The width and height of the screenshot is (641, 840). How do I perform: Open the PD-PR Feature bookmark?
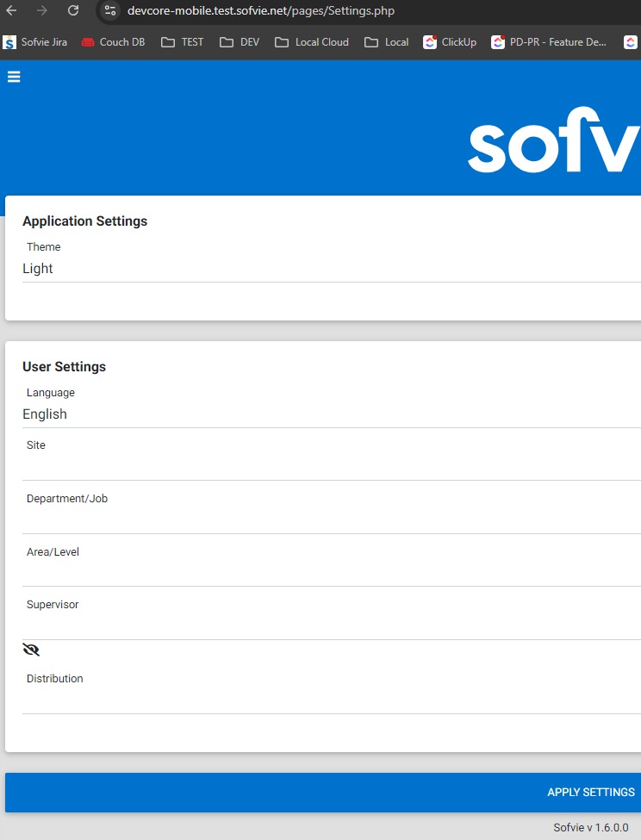549,42
